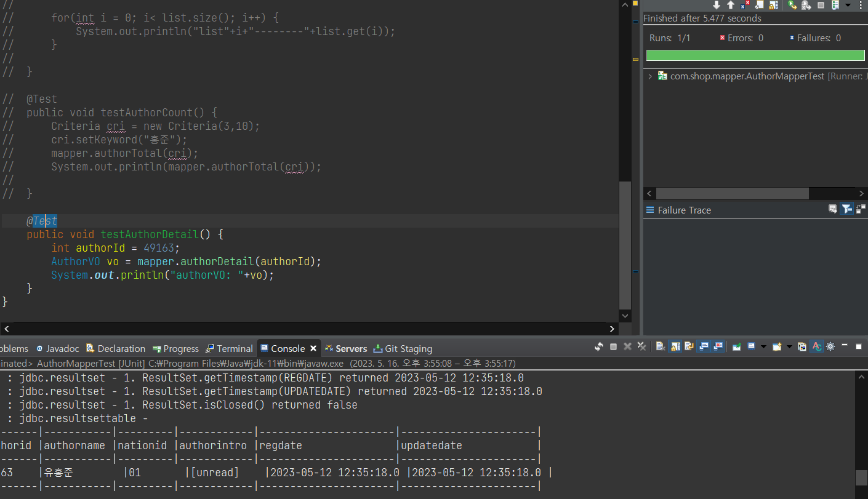Remove all terminated launches

[x=641, y=346]
